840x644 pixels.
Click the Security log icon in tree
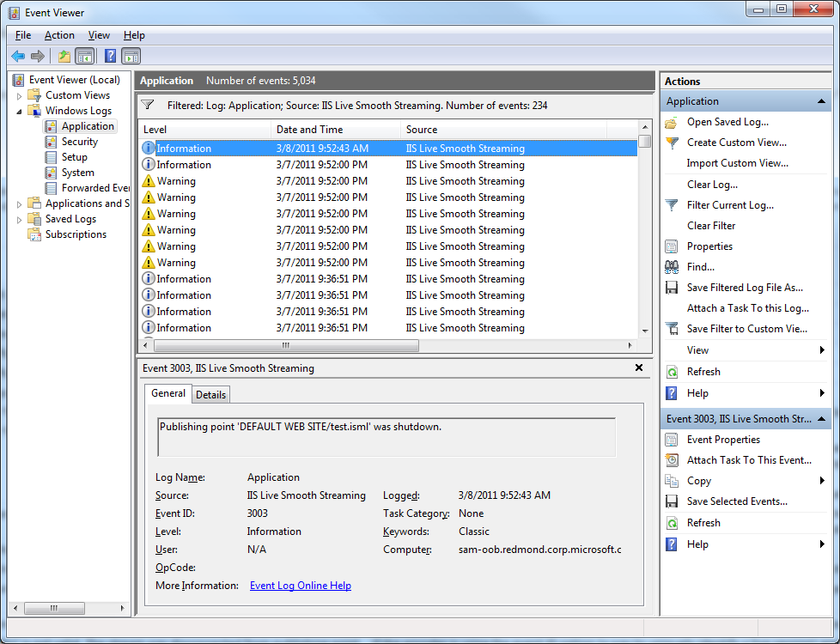point(51,142)
